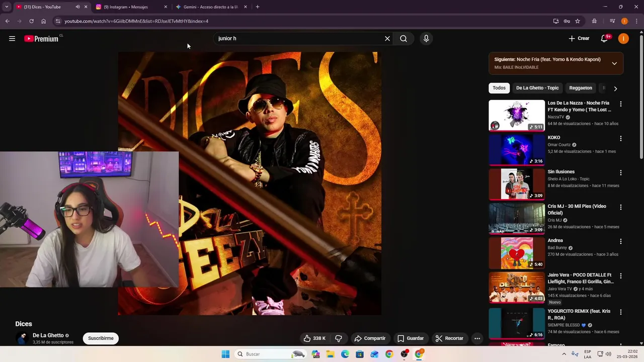Dislike the Dices video
Viewport: 644px width, 362px height.
(339, 338)
